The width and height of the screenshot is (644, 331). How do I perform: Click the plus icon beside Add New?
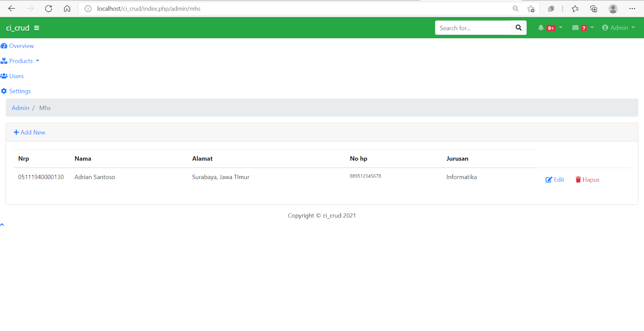16,132
